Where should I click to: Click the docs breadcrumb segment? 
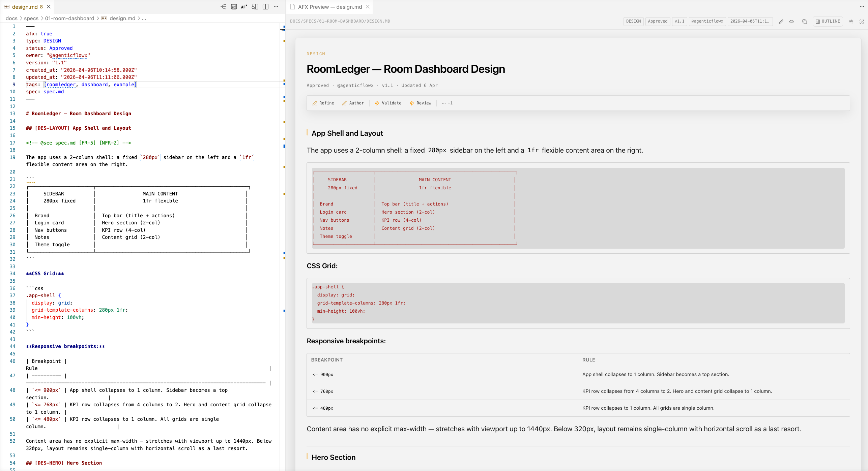click(x=11, y=18)
